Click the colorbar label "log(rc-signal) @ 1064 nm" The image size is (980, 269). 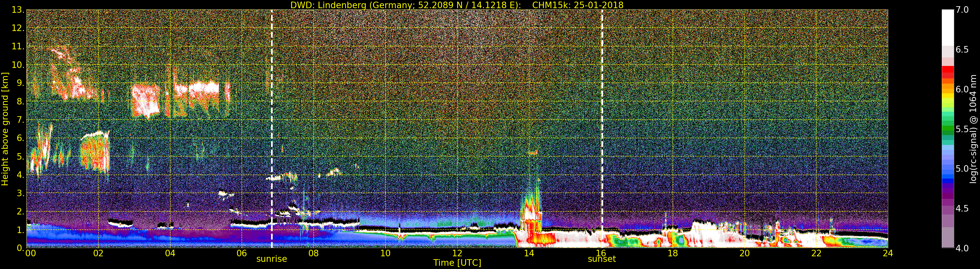click(973, 129)
